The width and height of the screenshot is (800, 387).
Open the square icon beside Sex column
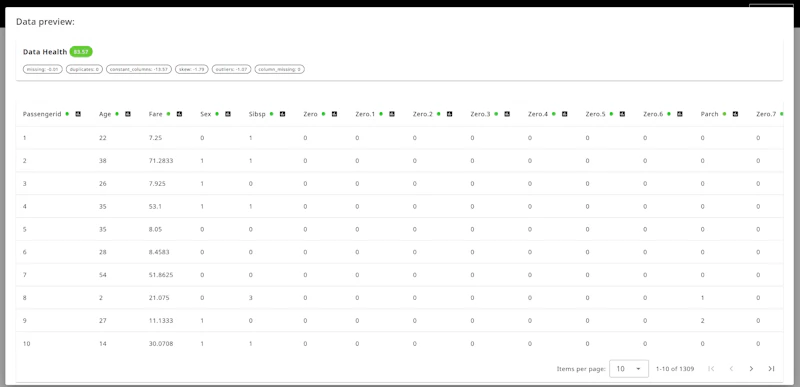(228, 114)
